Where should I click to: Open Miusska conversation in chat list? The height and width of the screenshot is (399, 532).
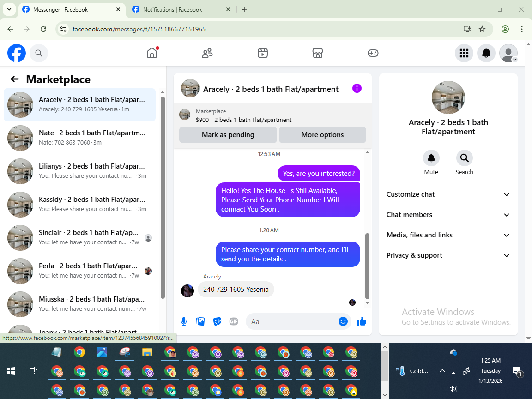80,304
